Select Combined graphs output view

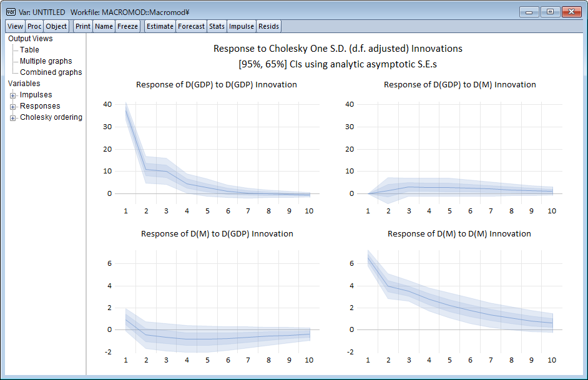(x=51, y=72)
